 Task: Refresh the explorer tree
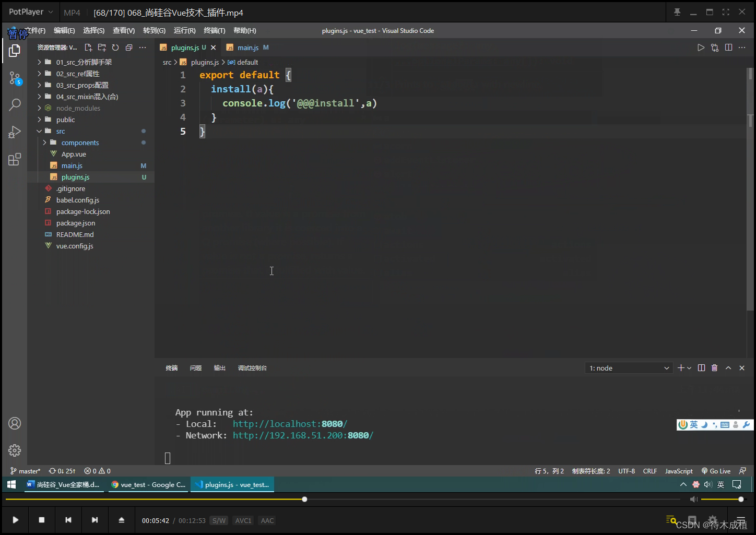coord(115,47)
